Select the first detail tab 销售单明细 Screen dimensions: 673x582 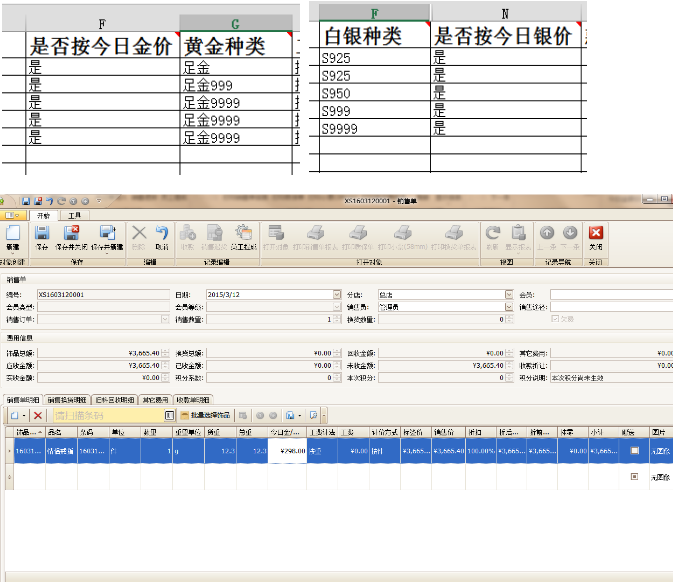coord(23,400)
